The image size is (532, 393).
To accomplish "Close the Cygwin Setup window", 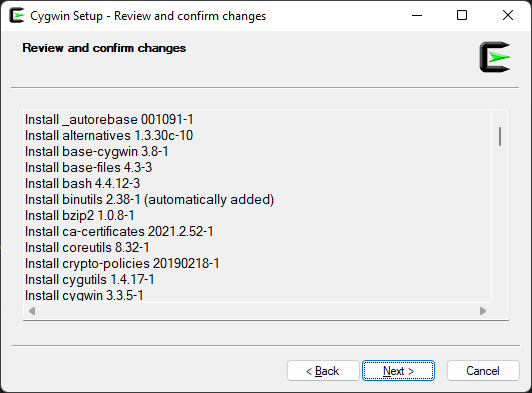I will coord(508,16).
